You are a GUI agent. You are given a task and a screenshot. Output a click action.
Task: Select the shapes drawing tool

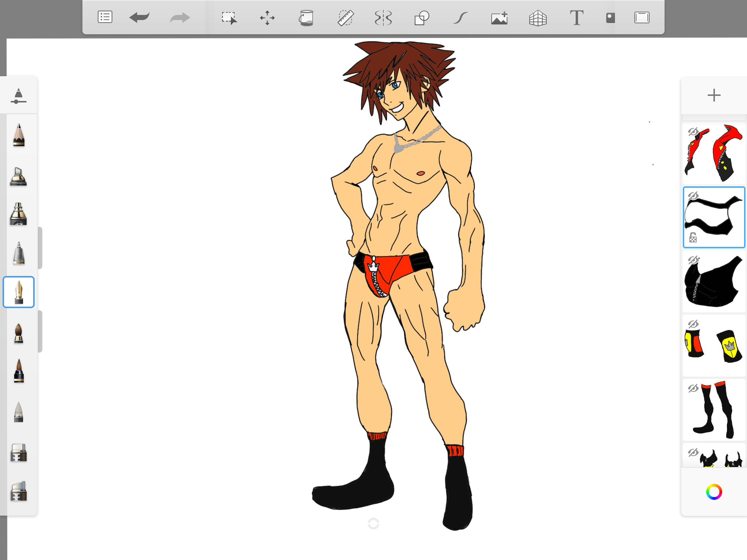point(422,17)
